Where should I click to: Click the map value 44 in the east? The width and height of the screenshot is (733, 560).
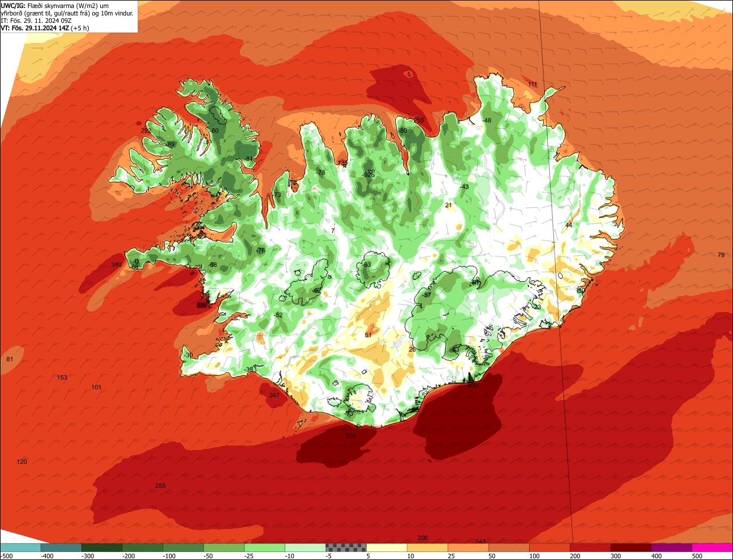(x=569, y=225)
